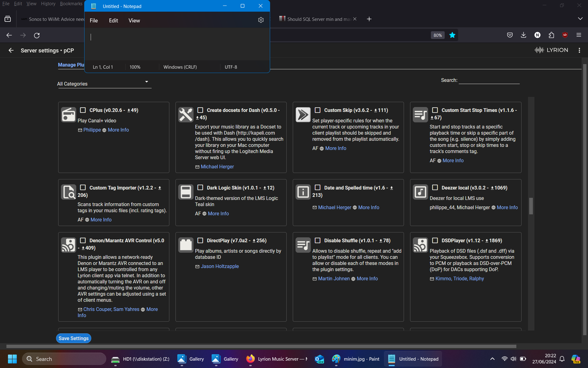Tick the CPlus plugin checkbox
The image size is (588, 368).
[x=83, y=110]
